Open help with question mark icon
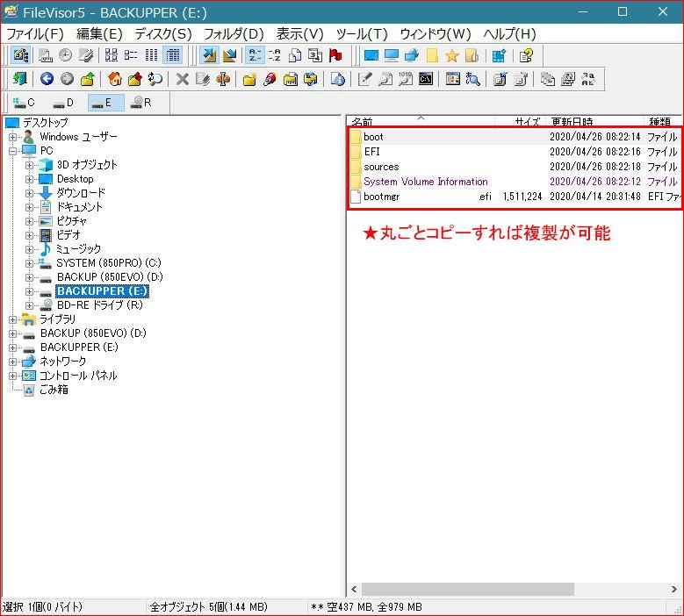Screen dimensions: 684x616 [526, 55]
